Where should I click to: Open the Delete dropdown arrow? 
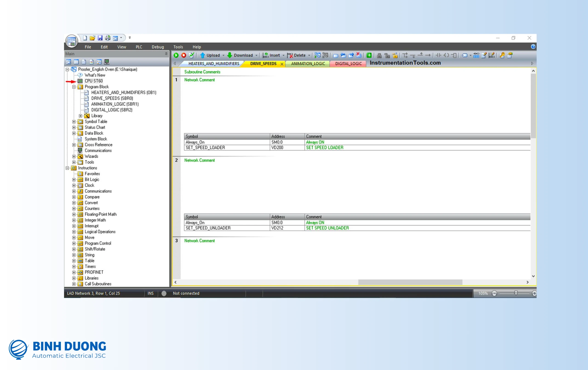coord(309,55)
